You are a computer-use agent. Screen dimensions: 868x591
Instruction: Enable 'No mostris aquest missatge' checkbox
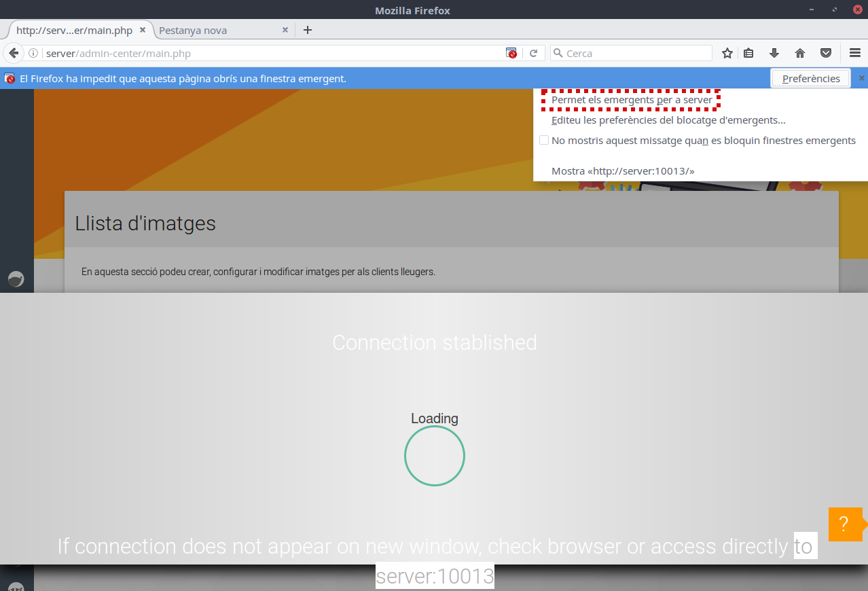[544, 141]
